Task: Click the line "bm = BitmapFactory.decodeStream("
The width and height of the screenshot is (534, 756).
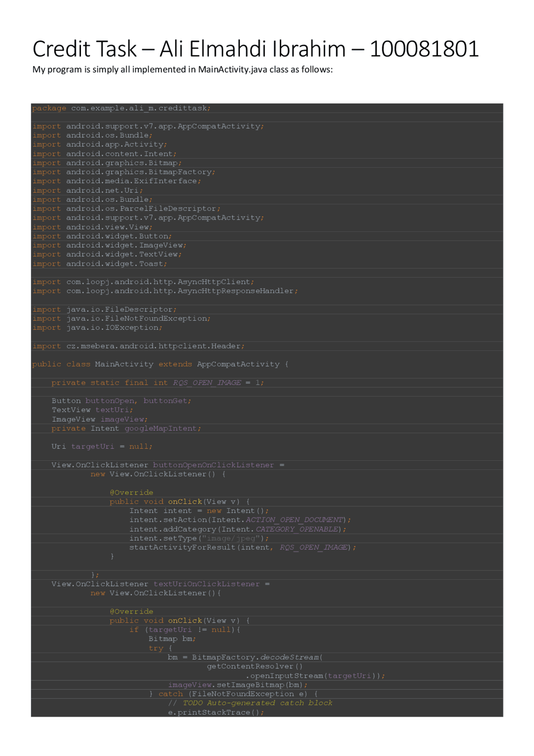Action: (x=245, y=657)
